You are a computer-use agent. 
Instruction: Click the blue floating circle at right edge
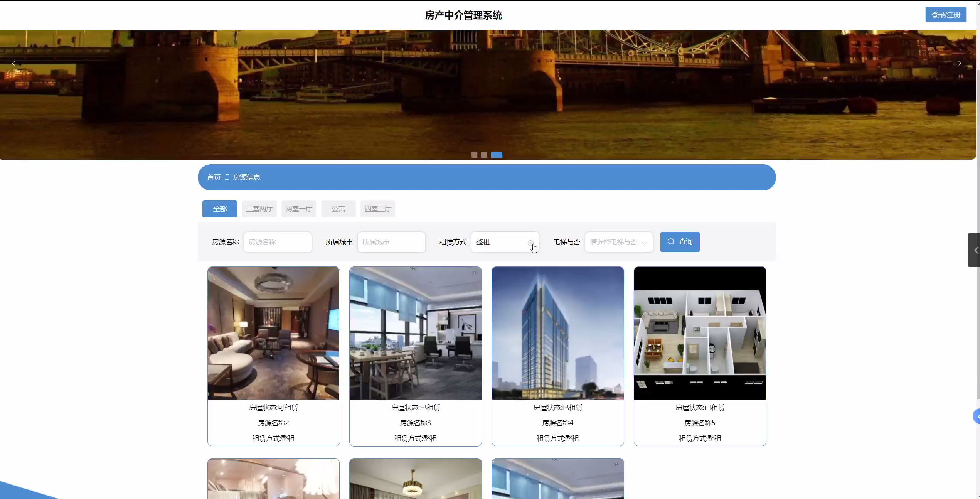click(977, 416)
